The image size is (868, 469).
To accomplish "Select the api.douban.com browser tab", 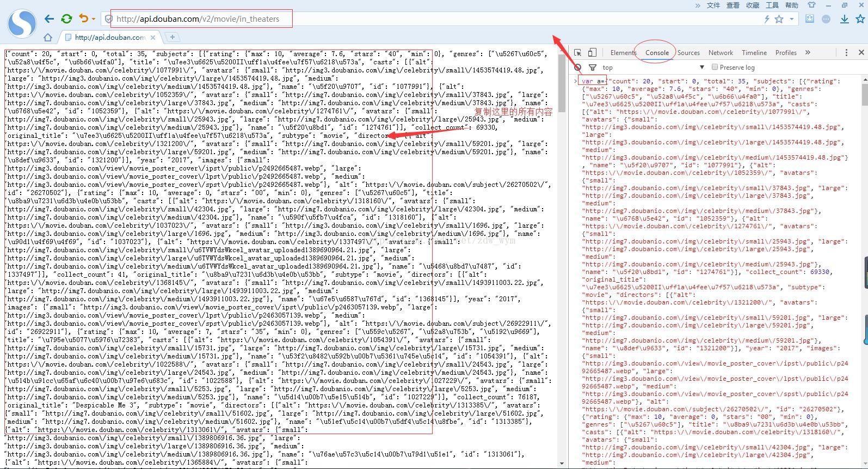I will click(x=110, y=38).
